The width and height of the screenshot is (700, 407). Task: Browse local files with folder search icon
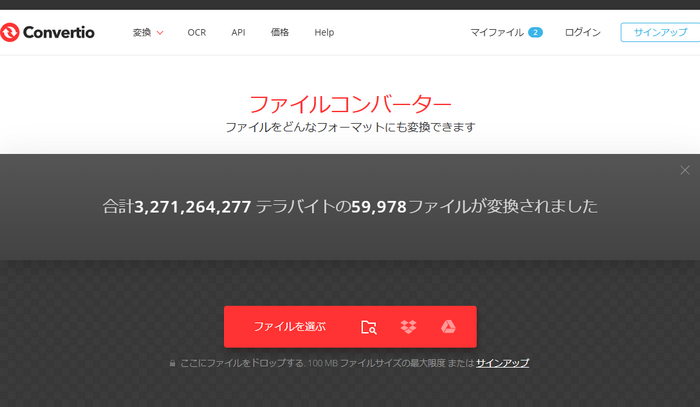click(x=369, y=327)
